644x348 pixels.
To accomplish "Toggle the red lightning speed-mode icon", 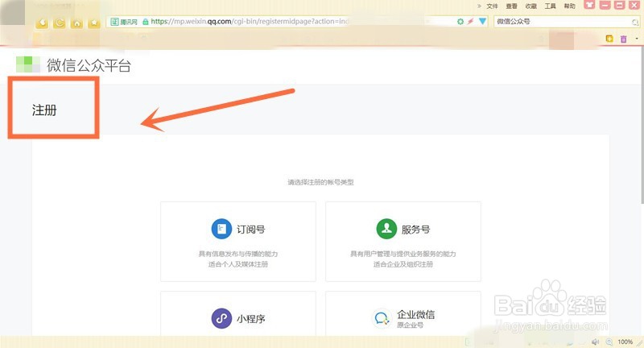I will (471, 22).
